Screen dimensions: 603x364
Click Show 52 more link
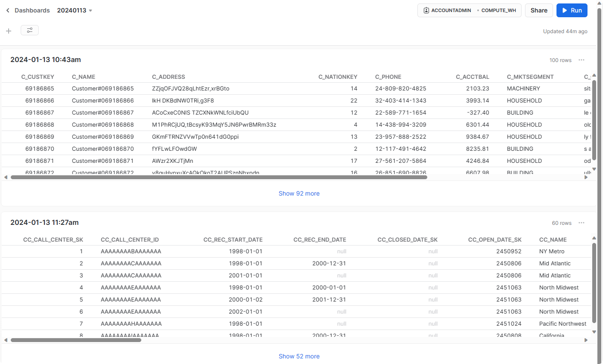[x=299, y=356]
